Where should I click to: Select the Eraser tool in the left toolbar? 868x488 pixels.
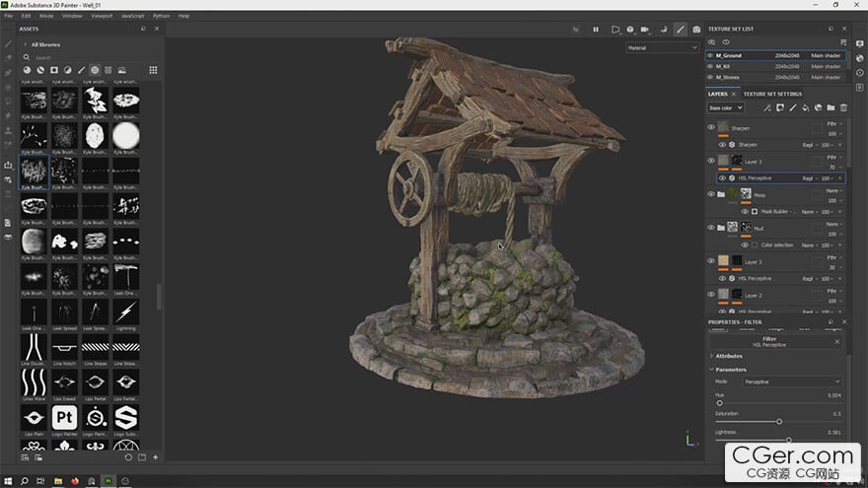coord(8,58)
